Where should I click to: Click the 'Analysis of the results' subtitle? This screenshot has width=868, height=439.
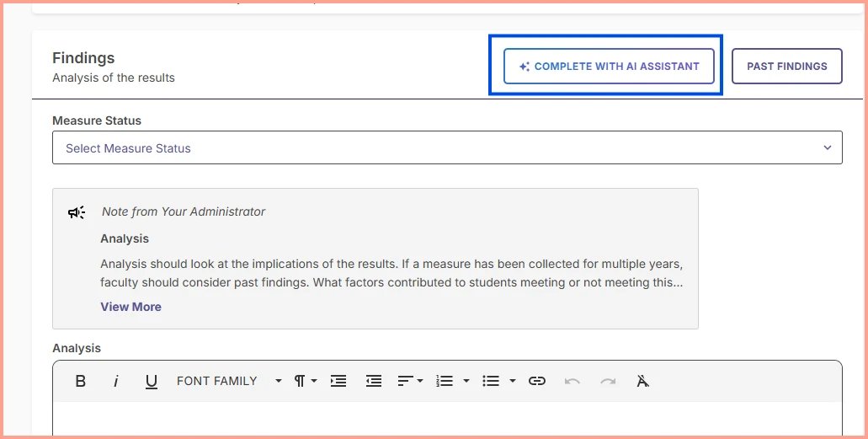pos(114,78)
